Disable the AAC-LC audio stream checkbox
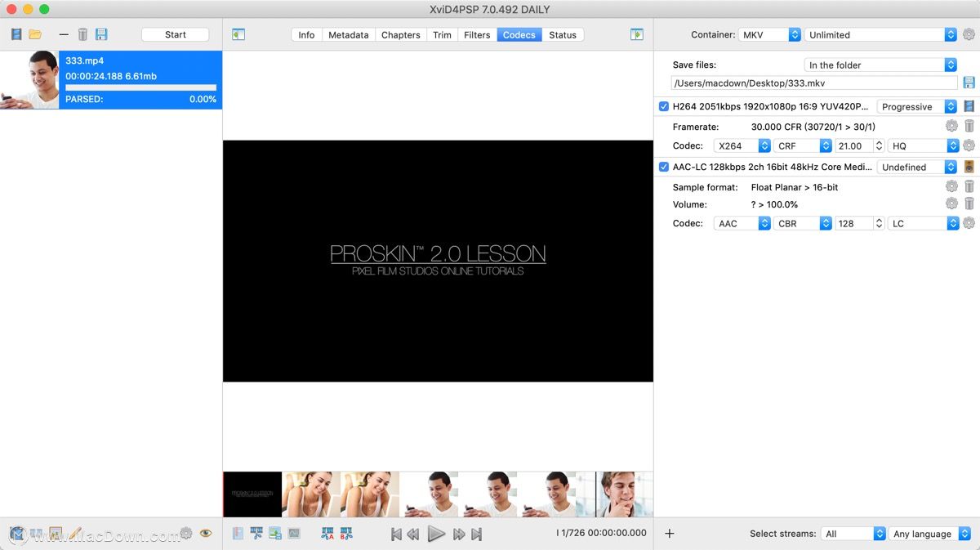The image size is (980, 550). (664, 167)
